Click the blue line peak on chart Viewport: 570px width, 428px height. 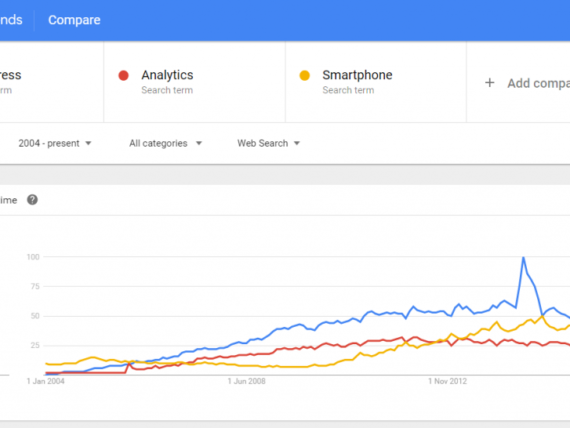pyautogui.click(x=523, y=258)
